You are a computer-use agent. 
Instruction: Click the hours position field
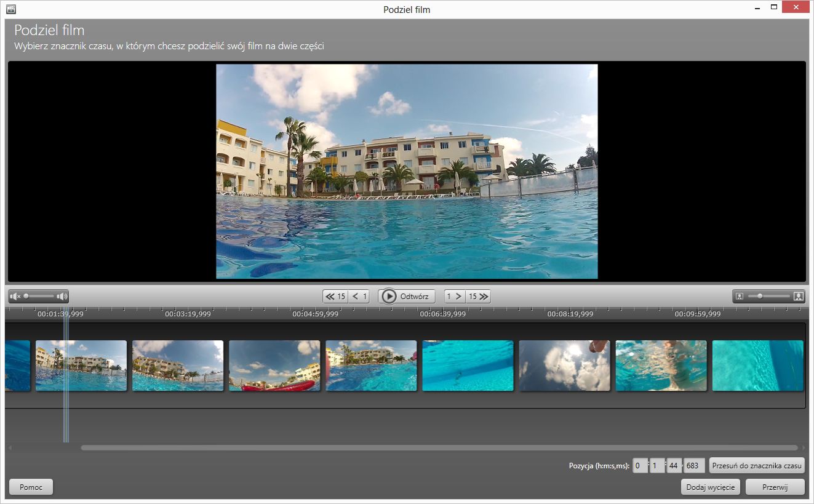tap(640, 466)
